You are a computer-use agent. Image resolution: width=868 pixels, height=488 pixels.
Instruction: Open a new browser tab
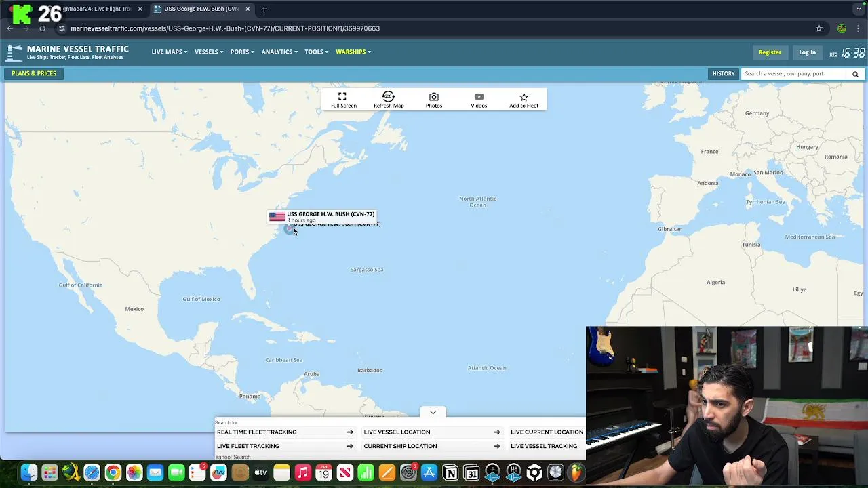click(x=264, y=9)
